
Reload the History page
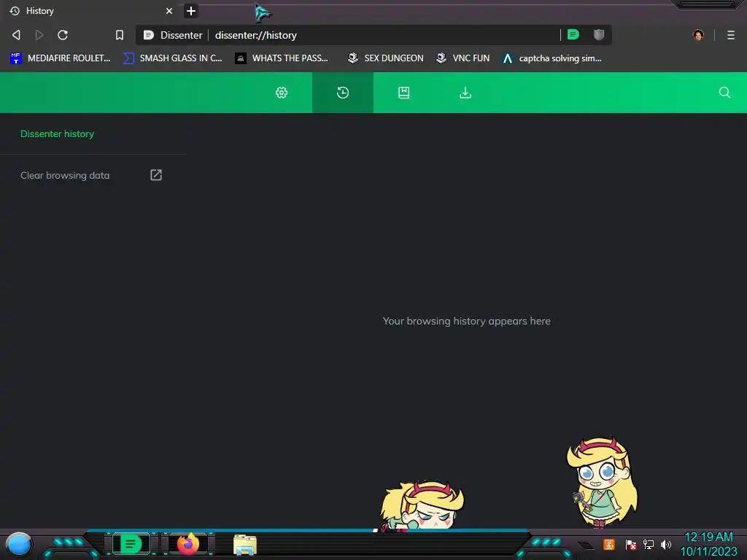63,35
